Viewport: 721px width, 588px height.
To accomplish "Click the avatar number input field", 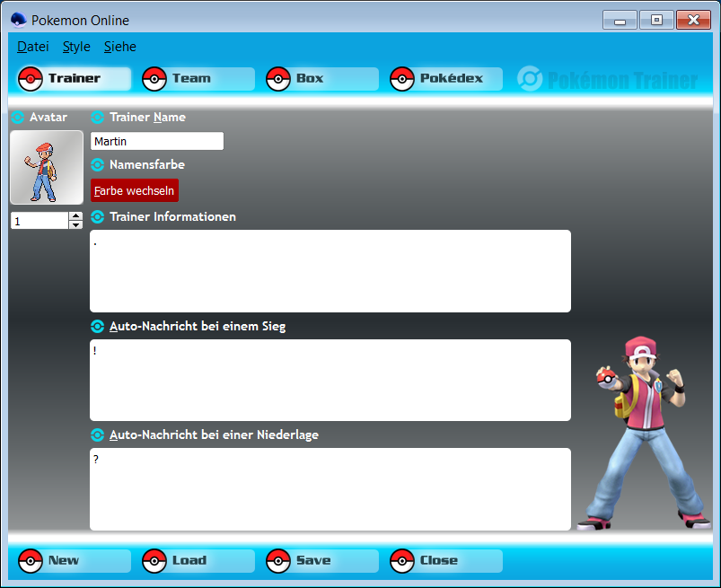I will (40, 221).
